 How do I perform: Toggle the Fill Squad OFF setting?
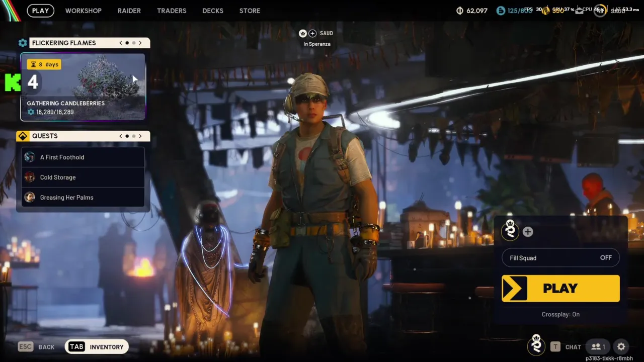(560, 258)
